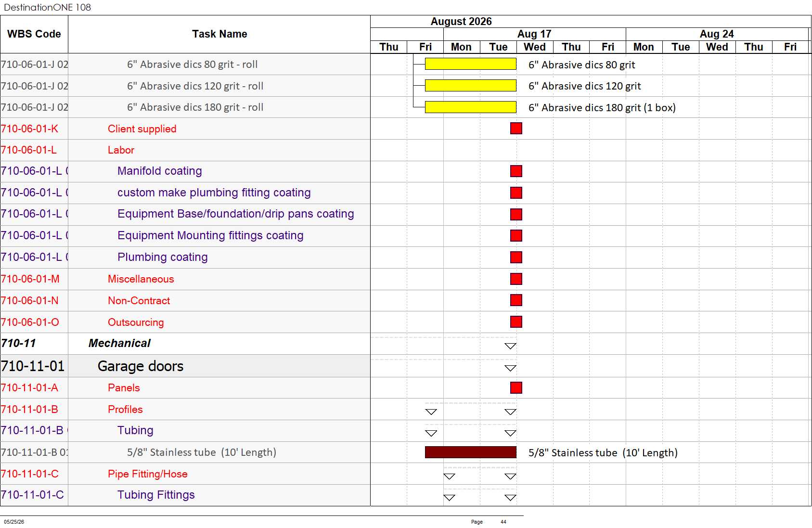The image size is (812, 528).
Task: Select 'Equipment Base/foundation/drip pans coating' task
Action: pos(236,214)
